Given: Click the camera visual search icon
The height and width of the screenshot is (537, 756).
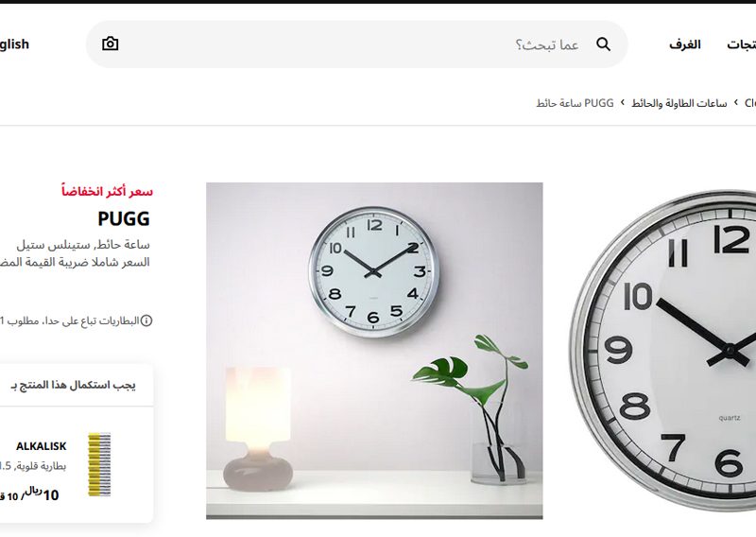Looking at the screenshot, I should 110,43.
